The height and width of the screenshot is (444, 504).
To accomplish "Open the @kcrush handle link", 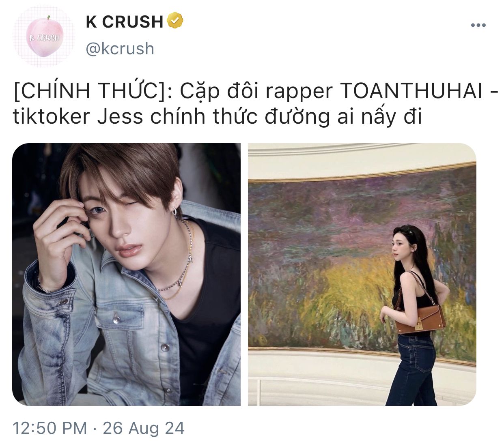I will point(120,49).
